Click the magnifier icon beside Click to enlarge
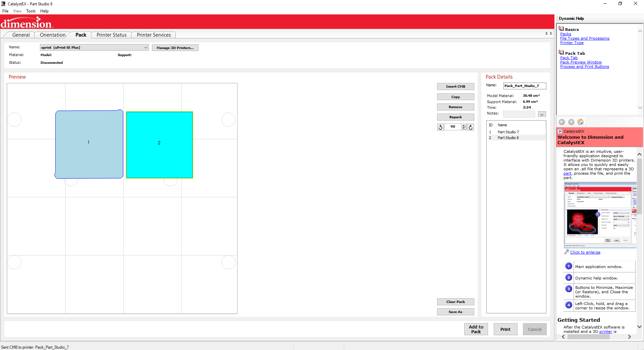644x350 pixels. click(x=567, y=252)
